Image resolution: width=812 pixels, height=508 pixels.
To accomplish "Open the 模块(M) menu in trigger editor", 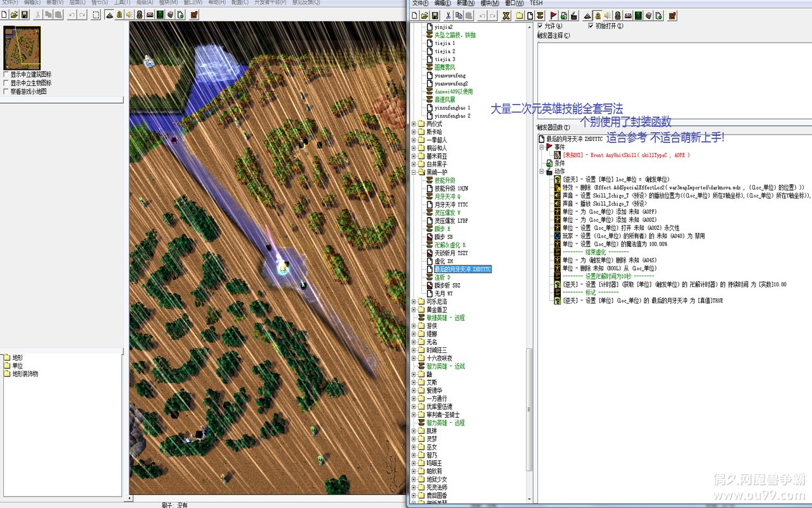I will [x=490, y=3].
